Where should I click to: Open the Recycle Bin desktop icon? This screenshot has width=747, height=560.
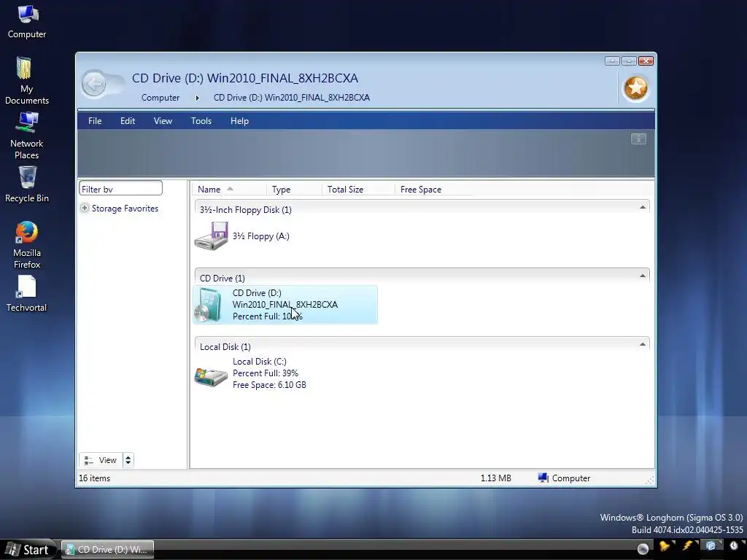pyautogui.click(x=27, y=177)
